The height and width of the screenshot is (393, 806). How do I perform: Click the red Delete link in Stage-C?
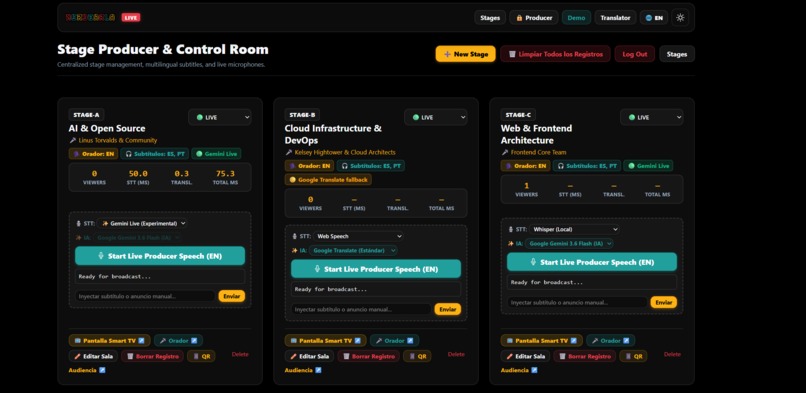click(x=672, y=354)
